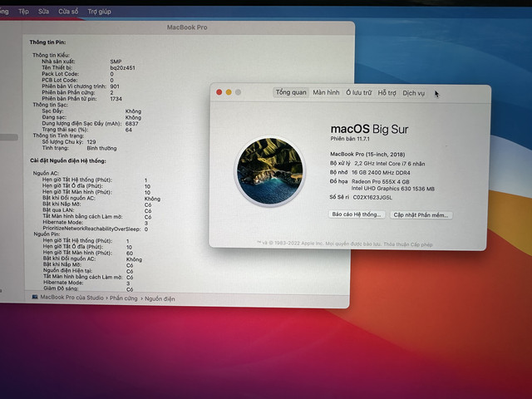
Task: Click the Cập nhật Phần mềm button
Action: tap(421, 215)
